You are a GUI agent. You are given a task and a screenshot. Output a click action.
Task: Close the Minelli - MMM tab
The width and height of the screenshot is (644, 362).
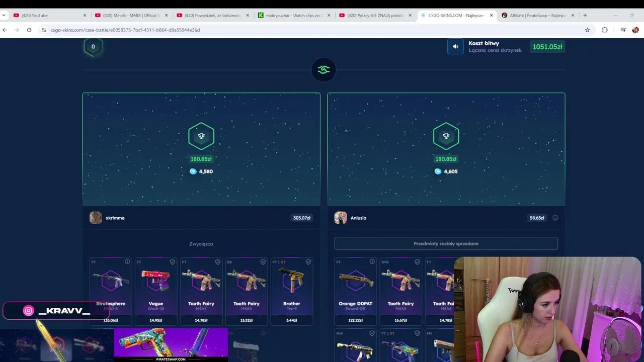coord(166,15)
